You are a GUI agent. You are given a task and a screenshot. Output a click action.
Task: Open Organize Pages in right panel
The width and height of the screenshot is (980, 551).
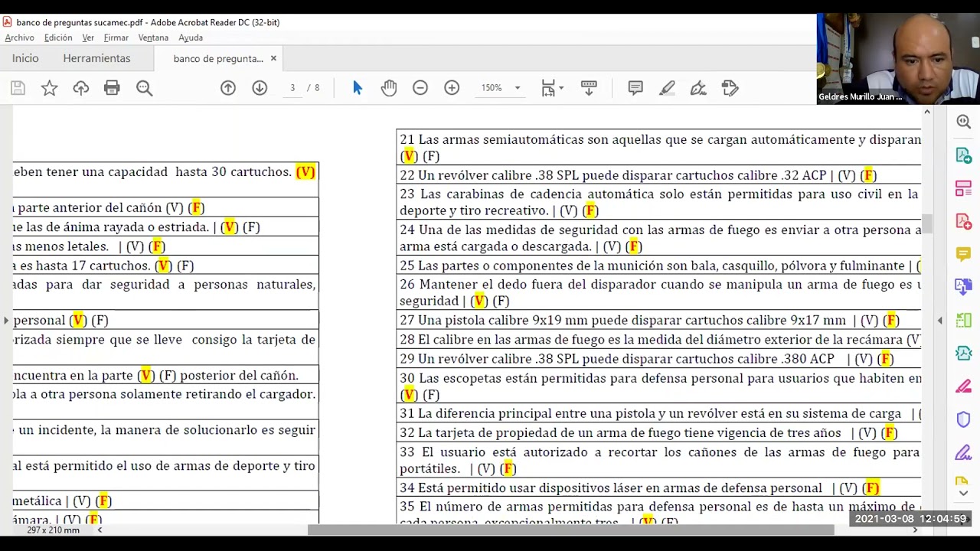(963, 320)
